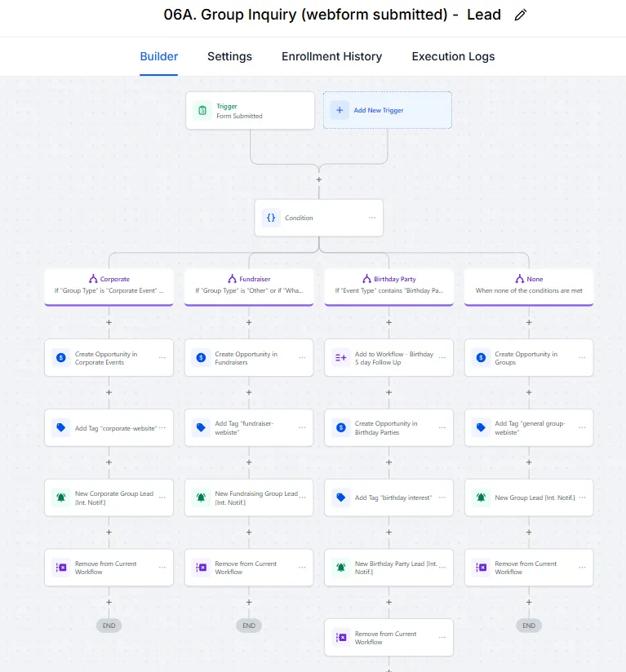Click Create Opportunity in Corporate Events dollar icon

pos(61,357)
